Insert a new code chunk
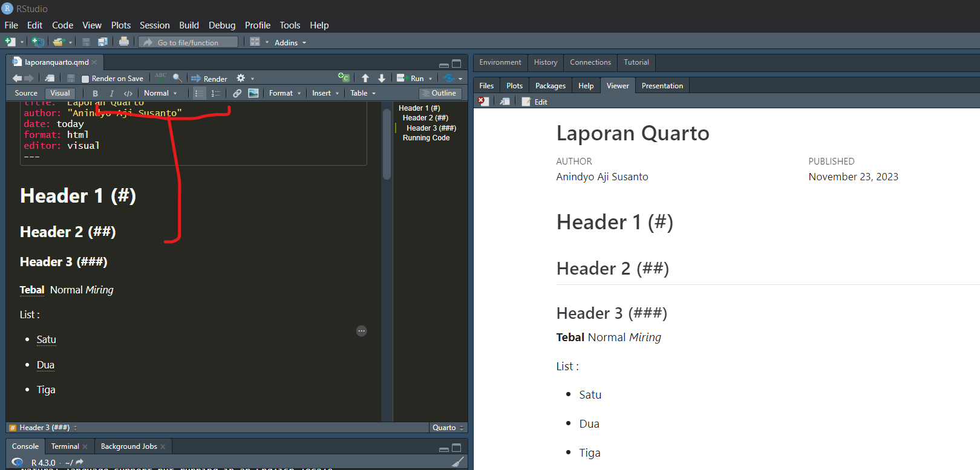 click(x=344, y=77)
